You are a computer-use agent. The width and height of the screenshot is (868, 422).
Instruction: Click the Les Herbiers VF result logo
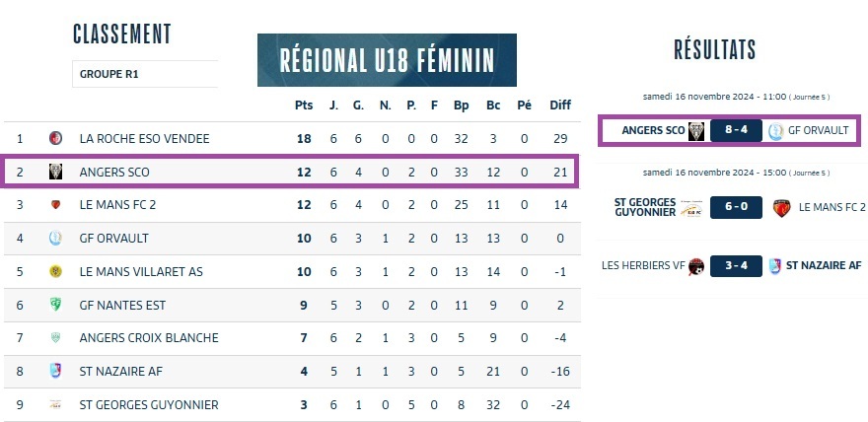pyautogui.click(x=696, y=265)
